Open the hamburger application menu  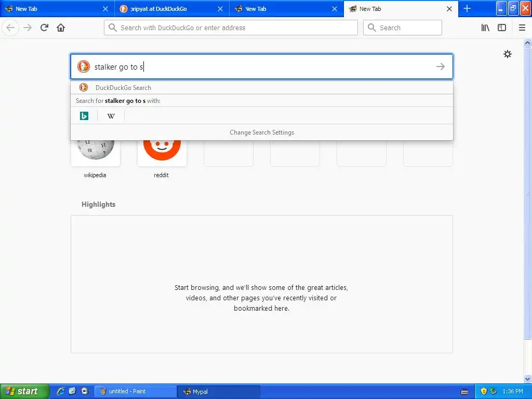[522, 28]
